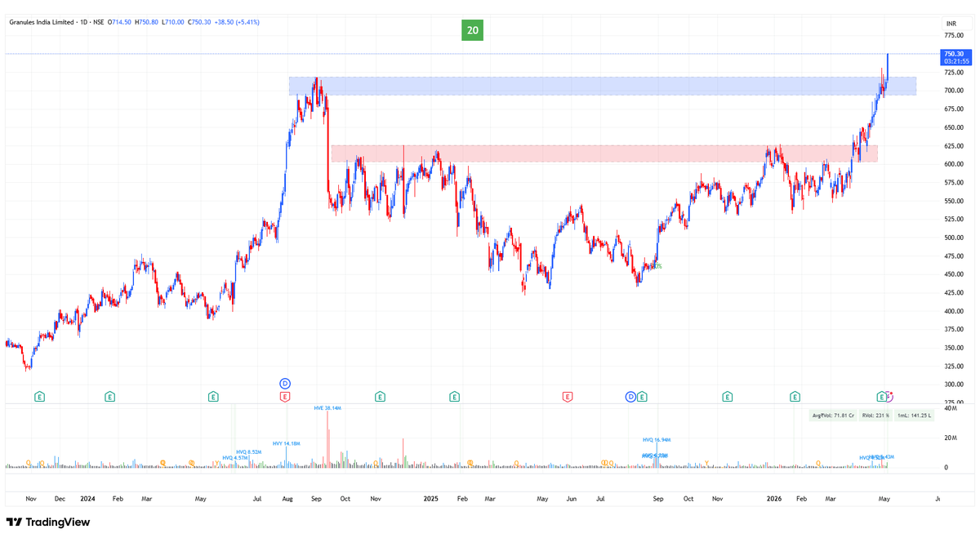Click the HVY 14.18M volume label
Image resolution: width=980 pixels, height=538 pixels.
pos(287,443)
